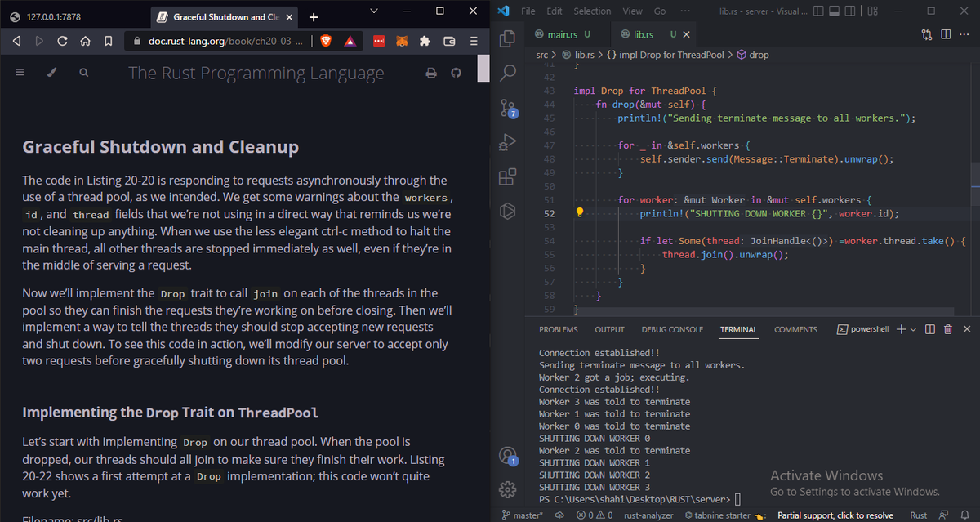Close the terminal panel

coord(967,329)
